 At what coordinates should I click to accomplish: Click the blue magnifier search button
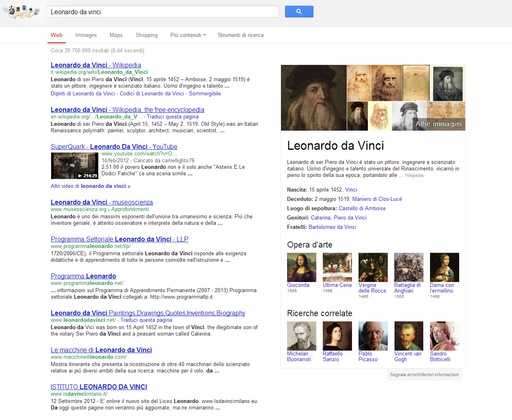[299, 12]
